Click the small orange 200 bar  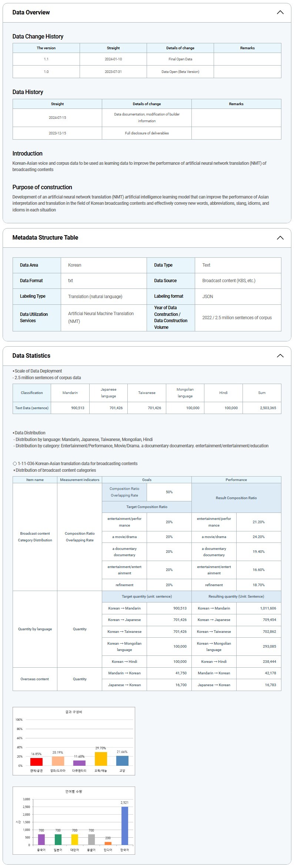coord(108,843)
